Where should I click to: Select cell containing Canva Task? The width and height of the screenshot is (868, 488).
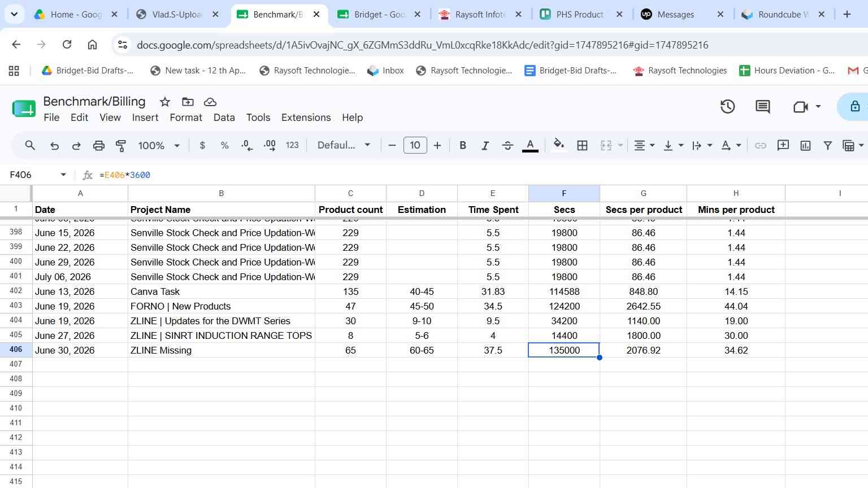[x=222, y=291]
